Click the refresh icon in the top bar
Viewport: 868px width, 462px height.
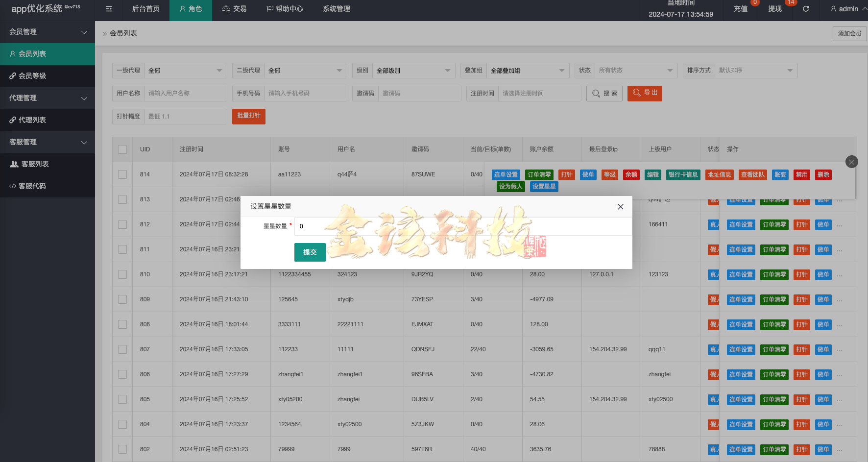tap(805, 9)
